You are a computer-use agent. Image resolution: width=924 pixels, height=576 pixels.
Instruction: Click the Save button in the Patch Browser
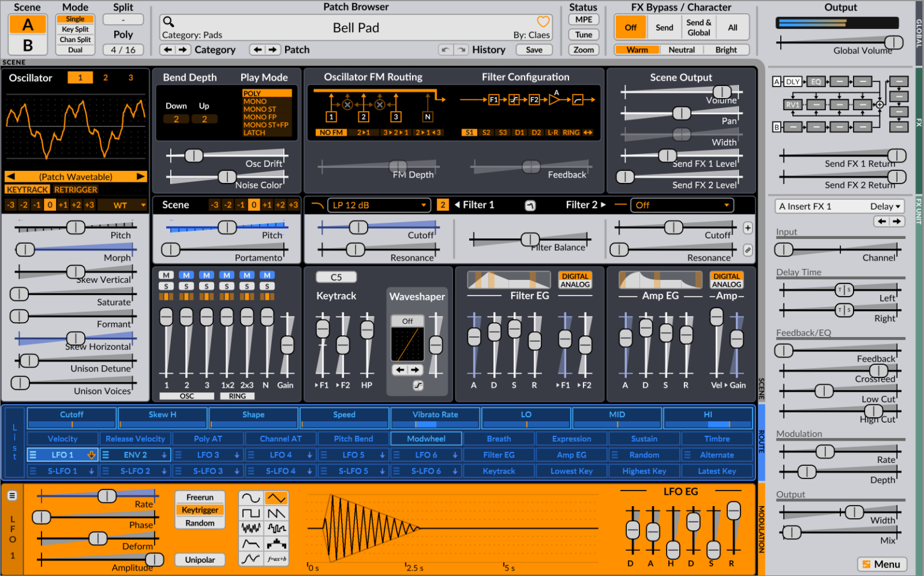point(534,50)
